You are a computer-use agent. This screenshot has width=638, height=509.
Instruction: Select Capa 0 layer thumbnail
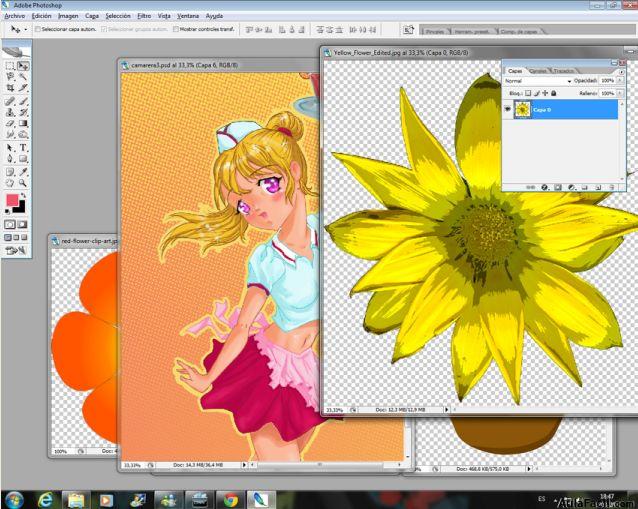[522, 110]
